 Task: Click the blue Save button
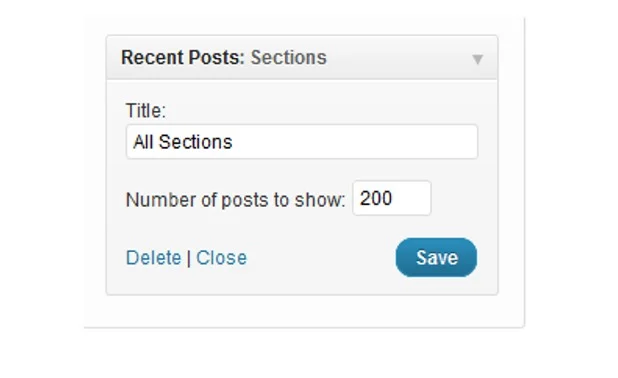(436, 257)
